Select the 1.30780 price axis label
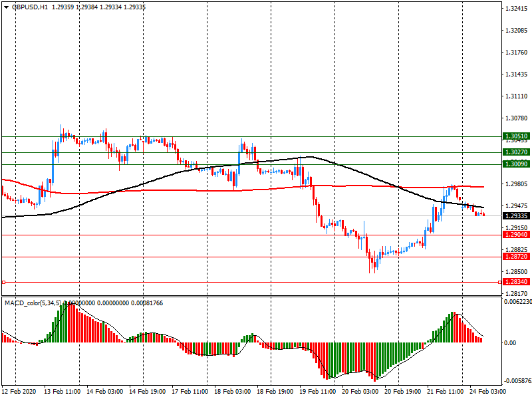This screenshot has width=532, height=399. [517, 118]
